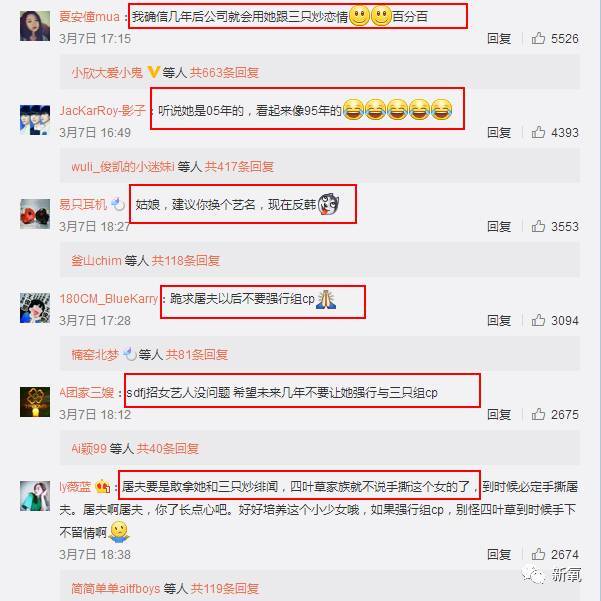Screen dimensions: 601x601
Task: Expand the 共663条回复 replies
Action: (225, 72)
